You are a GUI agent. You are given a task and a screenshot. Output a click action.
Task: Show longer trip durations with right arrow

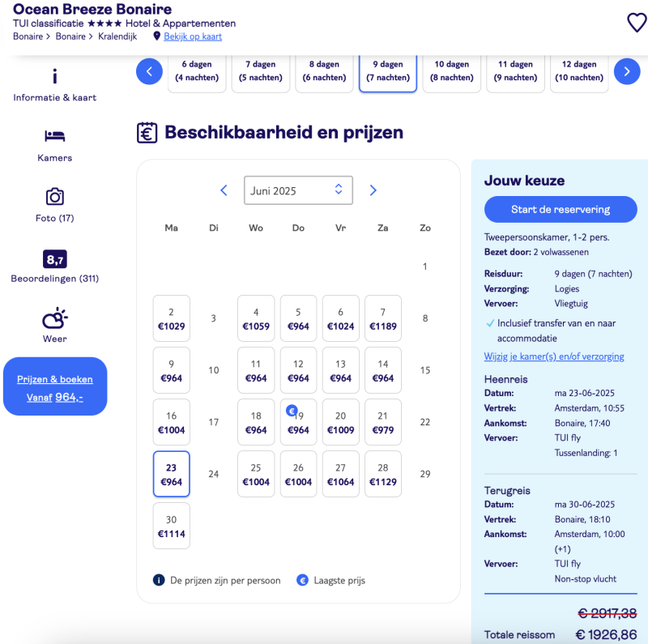click(x=627, y=71)
